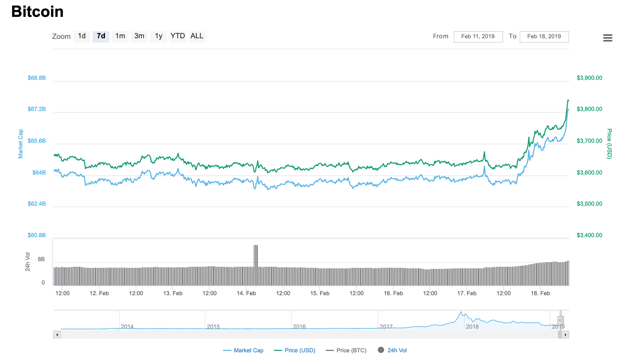Click the To date field Feb 18, 2019
The height and width of the screenshot is (364, 630).
tap(544, 37)
